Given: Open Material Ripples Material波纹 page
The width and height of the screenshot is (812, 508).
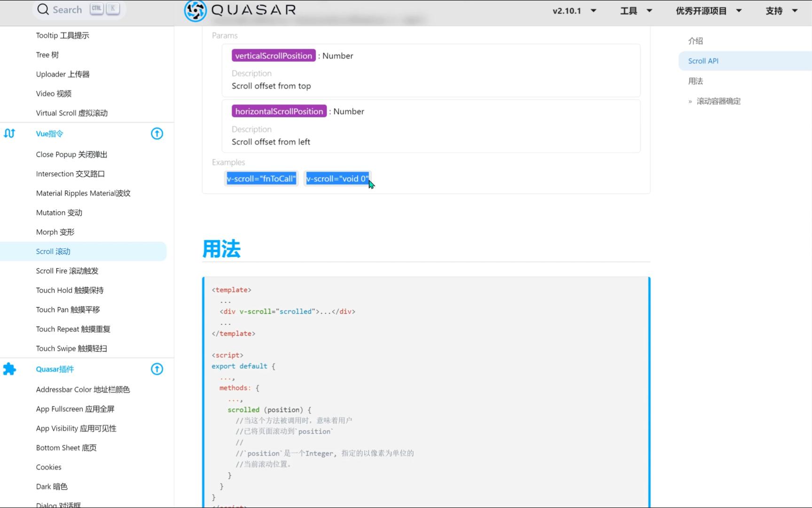Looking at the screenshot, I should coord(83,193).
